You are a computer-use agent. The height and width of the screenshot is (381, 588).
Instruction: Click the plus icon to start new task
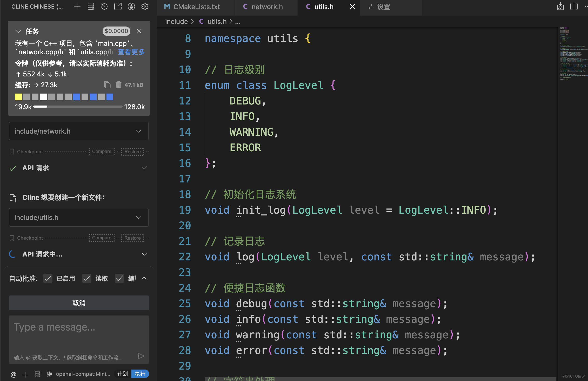(x=77, y=6)
